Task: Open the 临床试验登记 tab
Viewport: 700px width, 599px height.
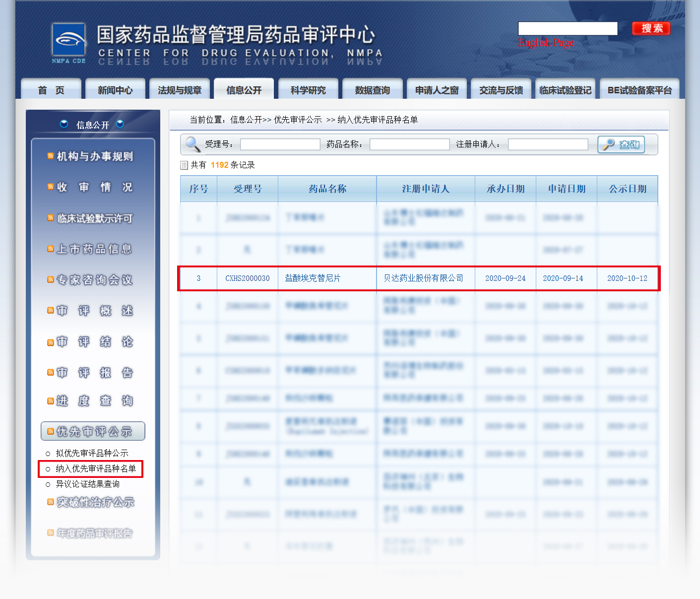Action: pyautogui.click(x=565, y=90)
